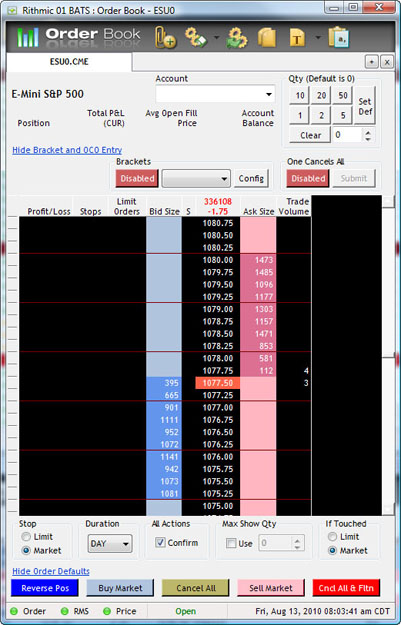401x625 pixels.
Task: Clear the quantity with Clear button
Action: click(x=310, y=136)
